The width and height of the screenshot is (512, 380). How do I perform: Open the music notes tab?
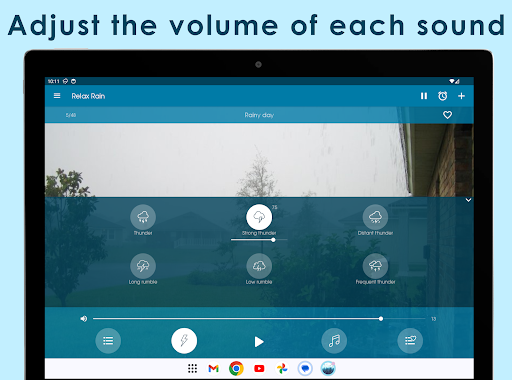[334, 341]
